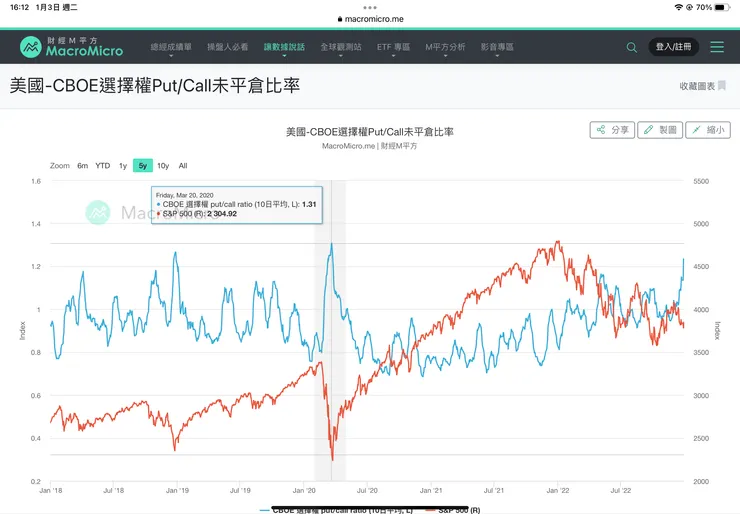Image resolution: width=740 pixels, height=514 pixels.
Task: Open the 總經成績單 dropdown menu
Action: point(171,47)
